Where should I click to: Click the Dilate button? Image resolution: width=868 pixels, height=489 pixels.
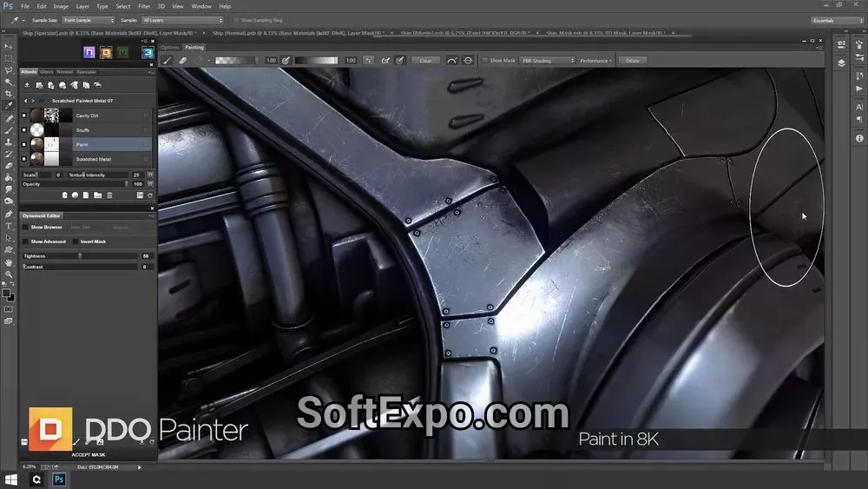pos(632,60)
